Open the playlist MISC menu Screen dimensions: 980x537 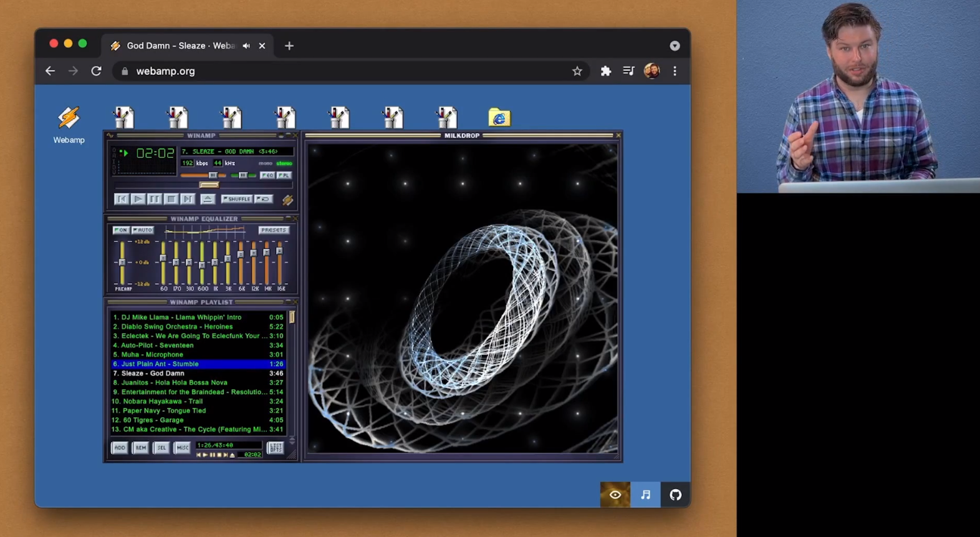click(x=182, y=448)
